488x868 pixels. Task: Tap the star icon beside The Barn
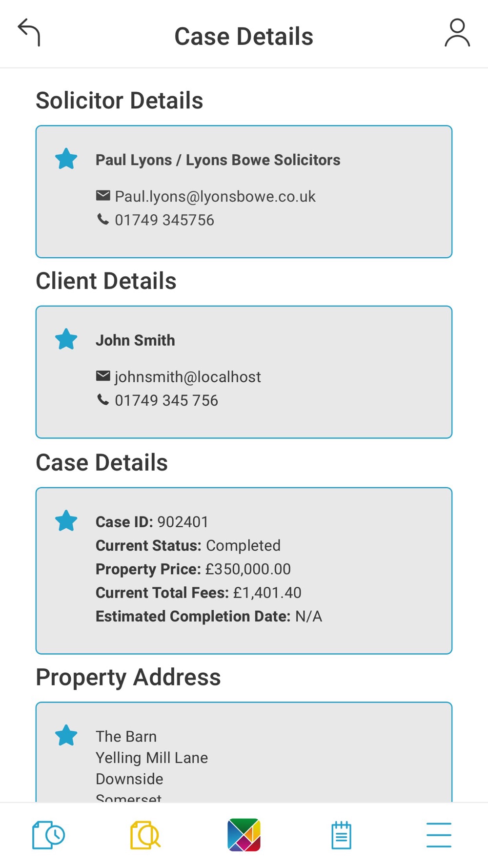(x=66, y=736)
